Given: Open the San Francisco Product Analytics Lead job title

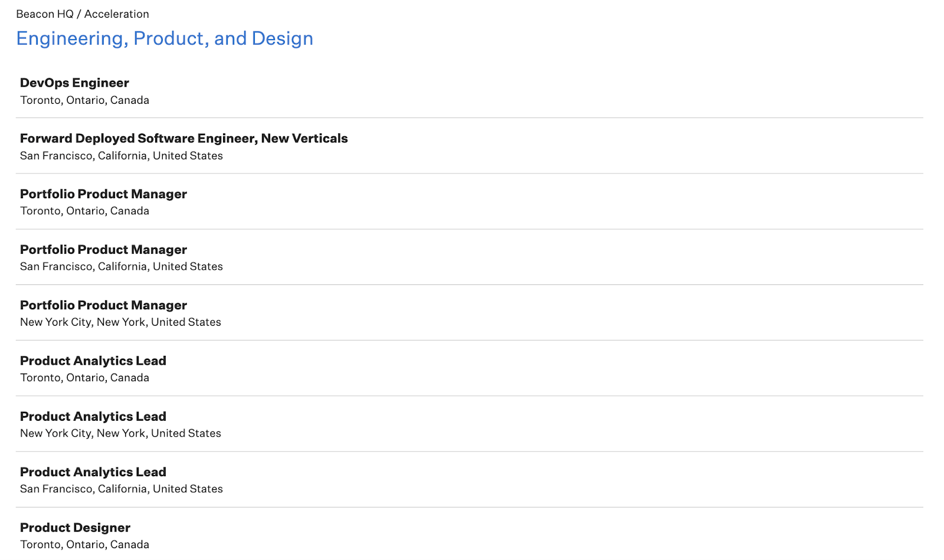Looking at the screenshot, I should pos(93,472).
